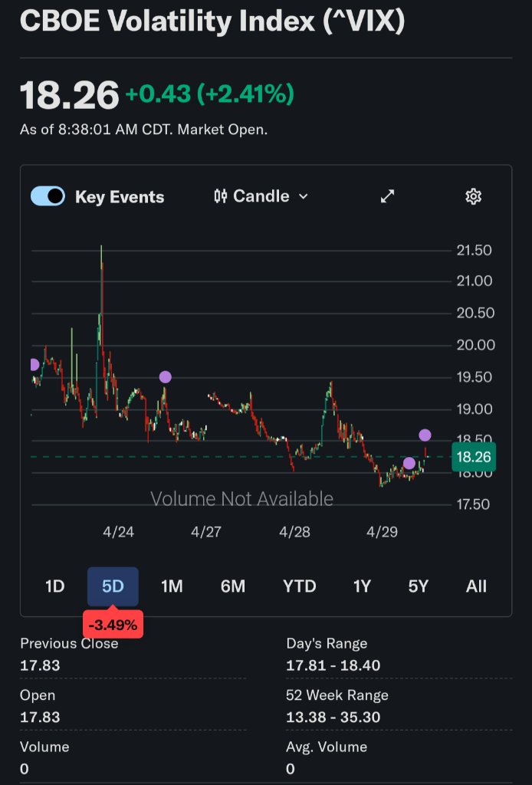Image resolution: width=532 pixels, height=785 pixels.
Task: Toggle the Key Events switch
Action: pyautogui.click(x=48, y=196)
